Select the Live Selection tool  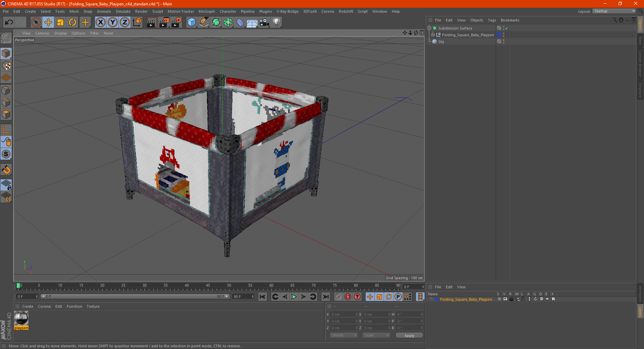point(36,22)
